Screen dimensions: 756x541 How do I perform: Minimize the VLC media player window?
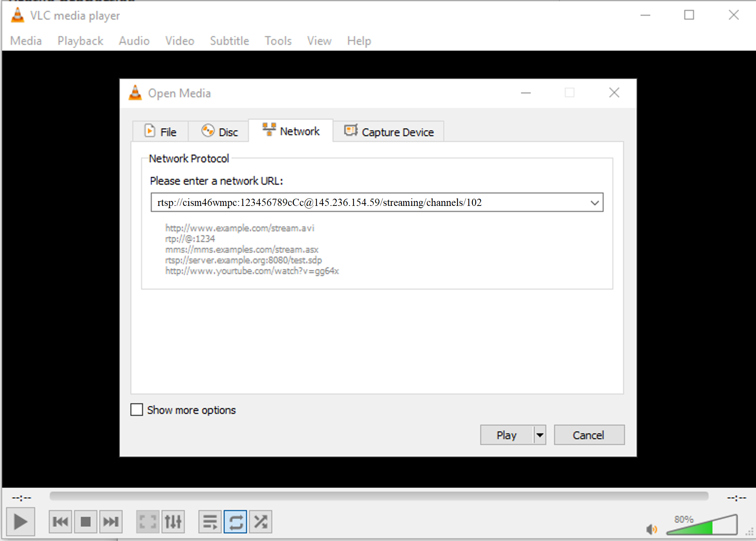pyautogui.click(x=645, y=15)
